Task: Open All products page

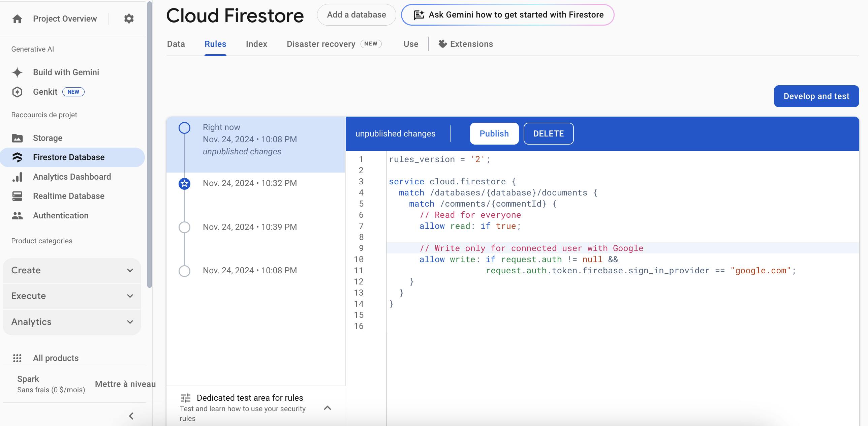Action: point(56,358)
